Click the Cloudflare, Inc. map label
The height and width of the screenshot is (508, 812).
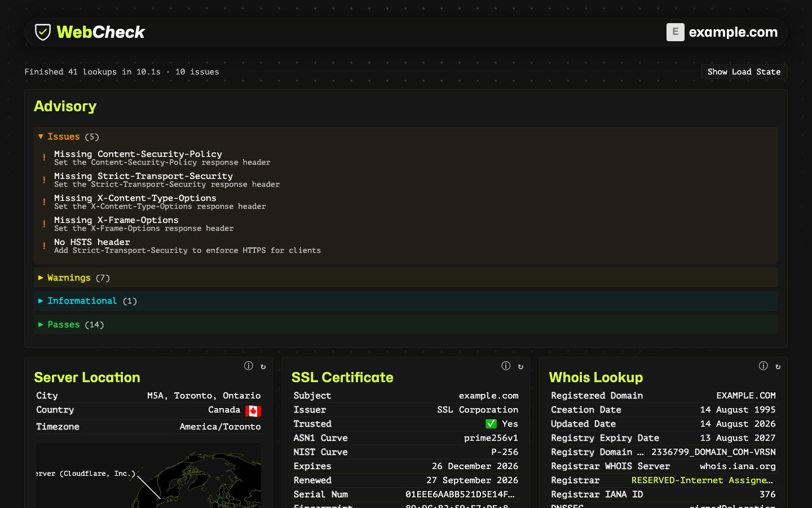[x=86, y=474]
